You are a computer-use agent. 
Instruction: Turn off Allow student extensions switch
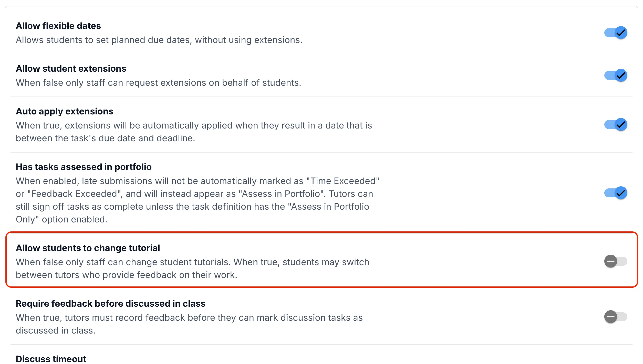tap(616, 76)
